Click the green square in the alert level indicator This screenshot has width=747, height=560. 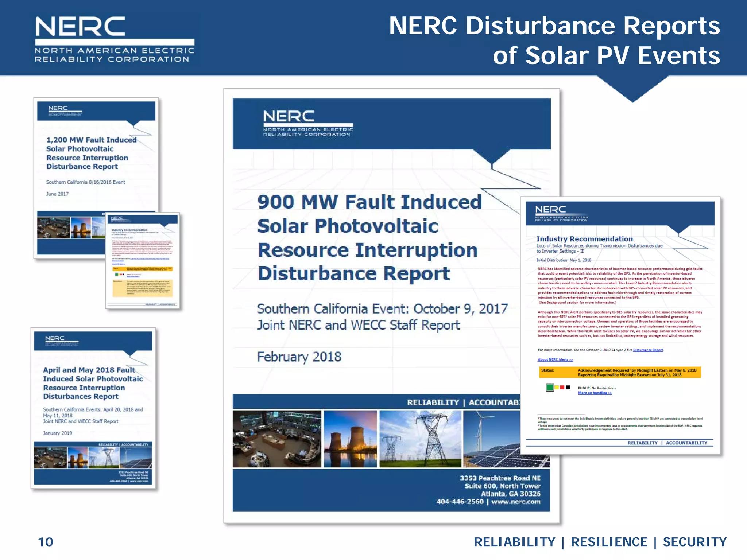click(x=550, y=388)
